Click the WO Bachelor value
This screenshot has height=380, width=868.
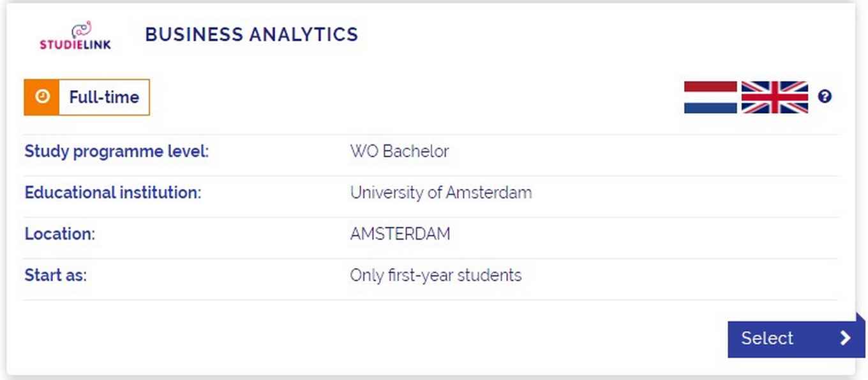(400, 152)
